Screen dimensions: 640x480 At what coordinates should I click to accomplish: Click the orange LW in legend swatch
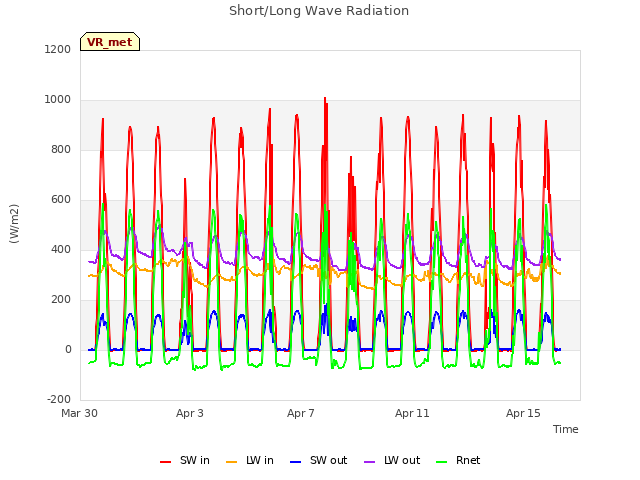[x=231, y=462]
